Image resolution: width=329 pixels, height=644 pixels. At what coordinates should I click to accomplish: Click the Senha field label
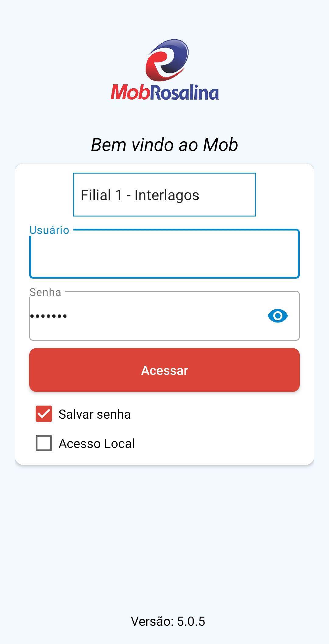45,292
